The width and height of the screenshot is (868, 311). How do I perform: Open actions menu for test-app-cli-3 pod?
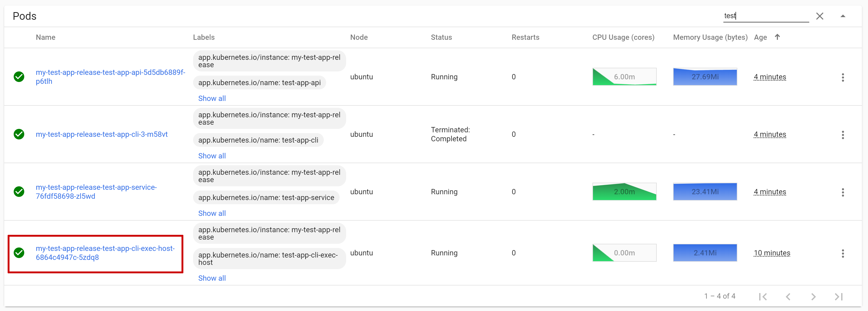843,135
